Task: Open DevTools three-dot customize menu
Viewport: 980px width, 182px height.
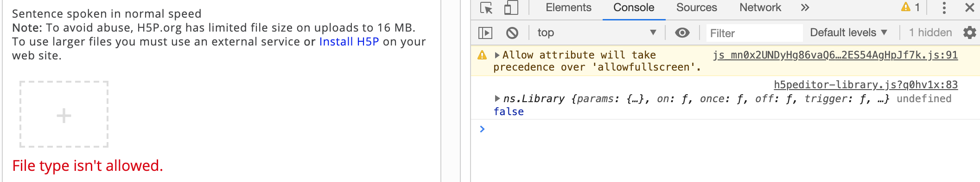Action: point(944,7)
